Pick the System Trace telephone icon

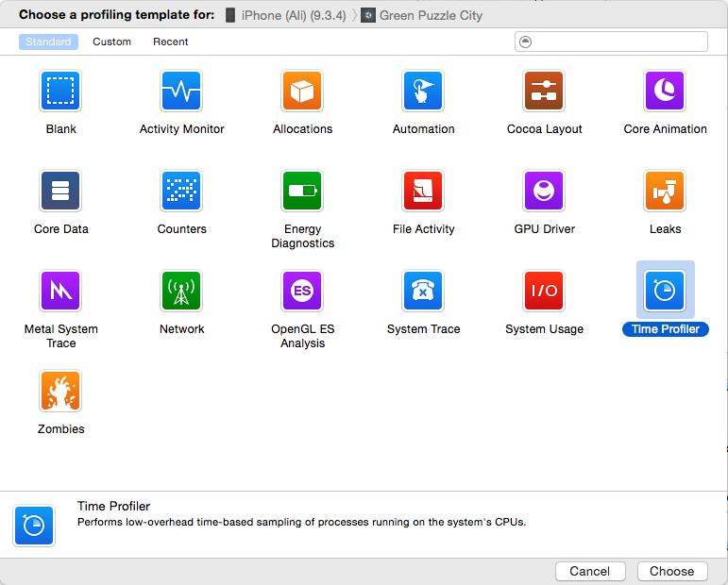tap(423, 291)
